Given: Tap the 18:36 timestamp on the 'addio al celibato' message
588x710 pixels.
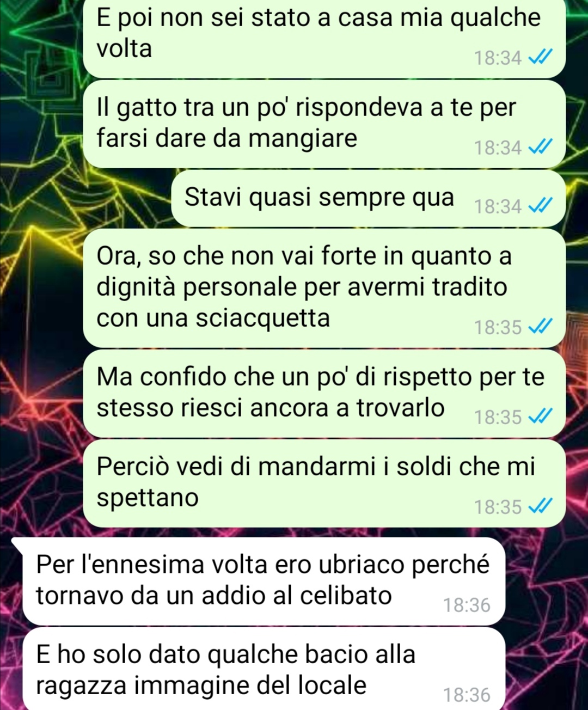Looking at the screenshot, I should (x=467, y=605).
